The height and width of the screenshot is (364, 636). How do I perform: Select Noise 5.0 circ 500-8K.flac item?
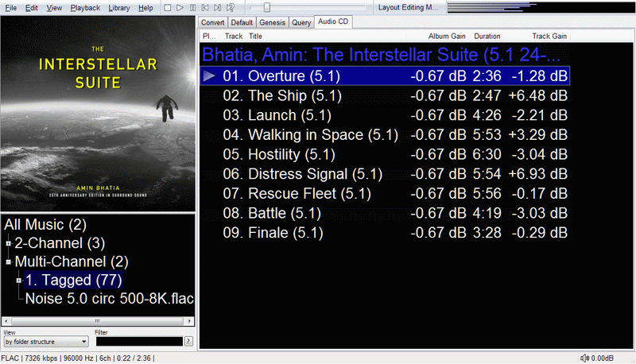pos(109,299)
